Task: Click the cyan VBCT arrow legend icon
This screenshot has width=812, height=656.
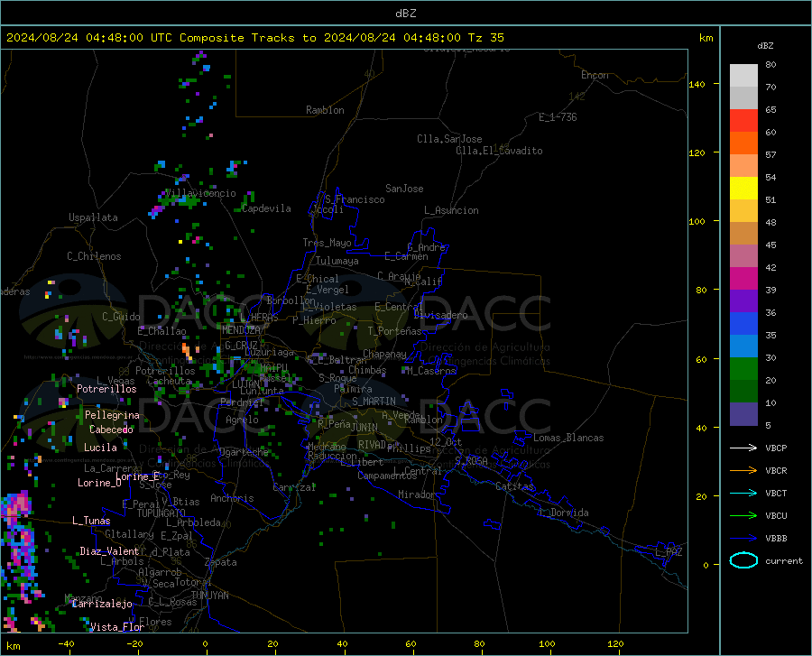Action: tap(743, 493)
